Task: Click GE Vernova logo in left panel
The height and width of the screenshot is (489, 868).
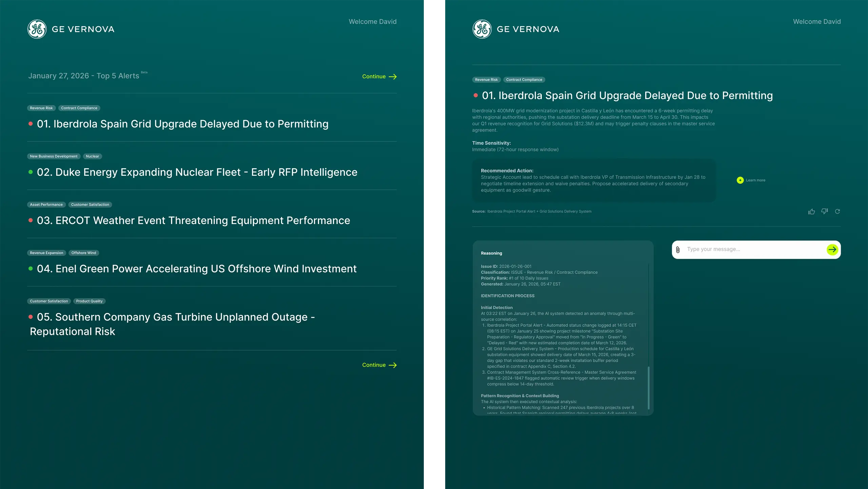Action: 37,29
